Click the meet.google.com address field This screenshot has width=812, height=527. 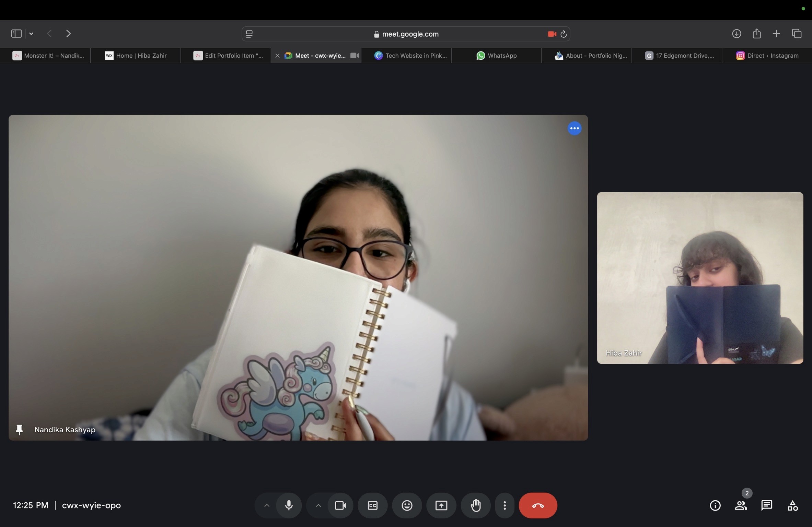406,34
